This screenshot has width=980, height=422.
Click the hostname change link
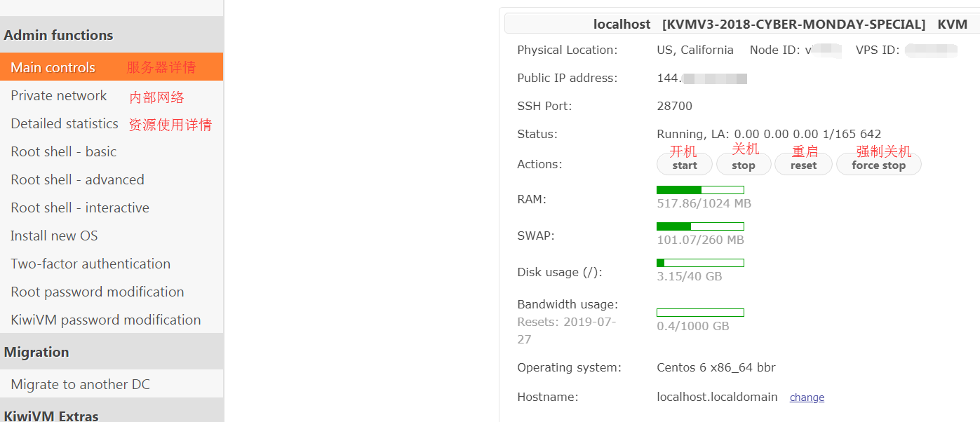pos(807,397)
